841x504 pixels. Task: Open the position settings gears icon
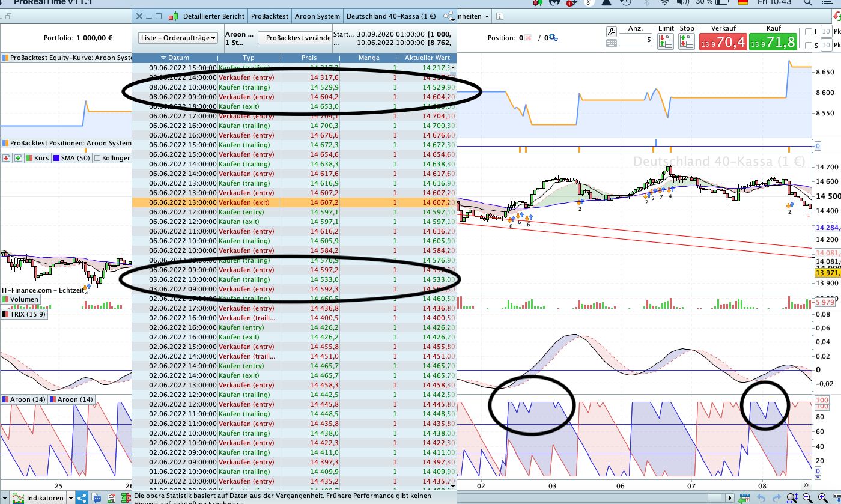point(553,38)
